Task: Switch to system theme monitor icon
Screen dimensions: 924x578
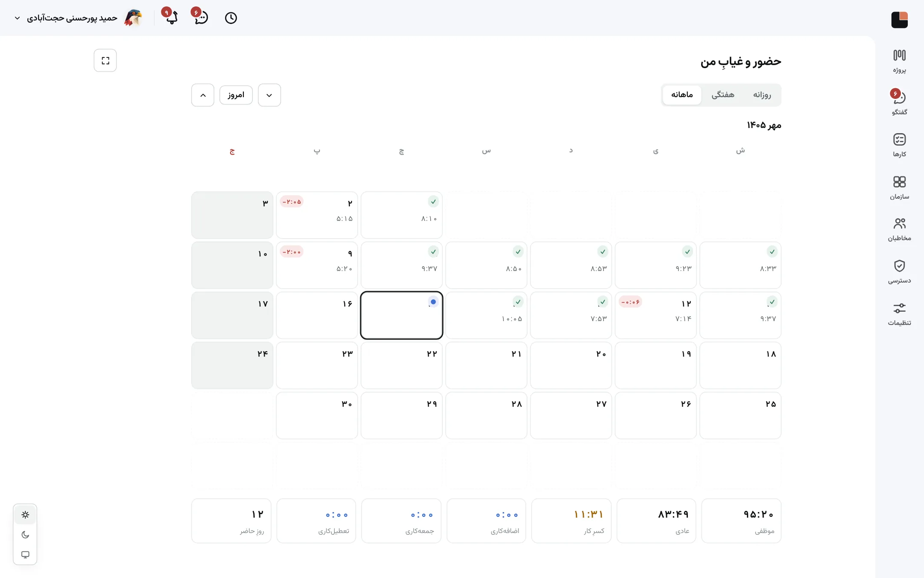Action: point(25,554)
